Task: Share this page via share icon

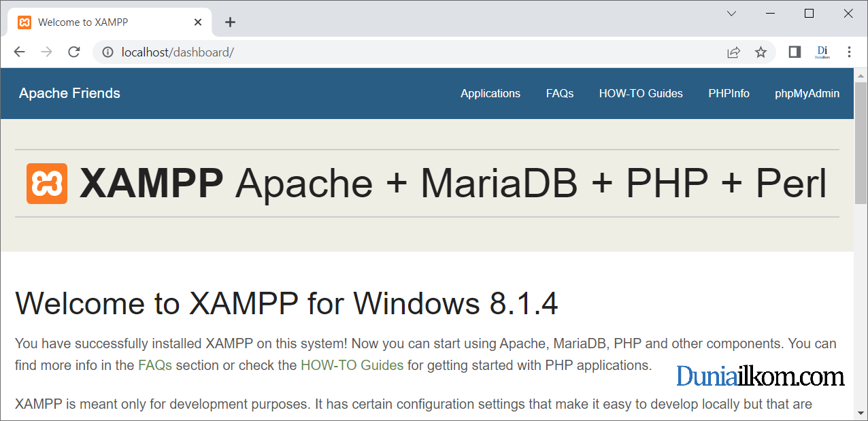Action: pos(733,52)
